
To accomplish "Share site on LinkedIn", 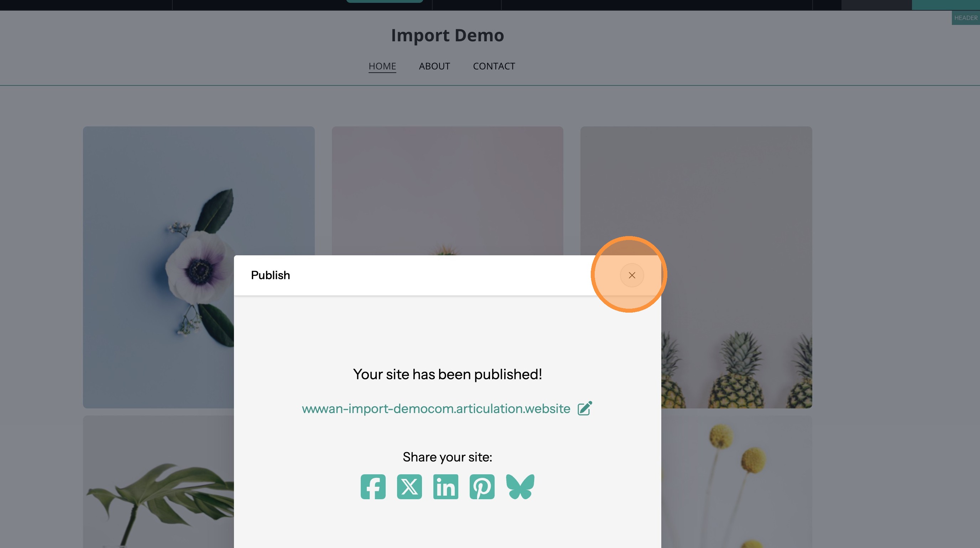I will [445, 486].
